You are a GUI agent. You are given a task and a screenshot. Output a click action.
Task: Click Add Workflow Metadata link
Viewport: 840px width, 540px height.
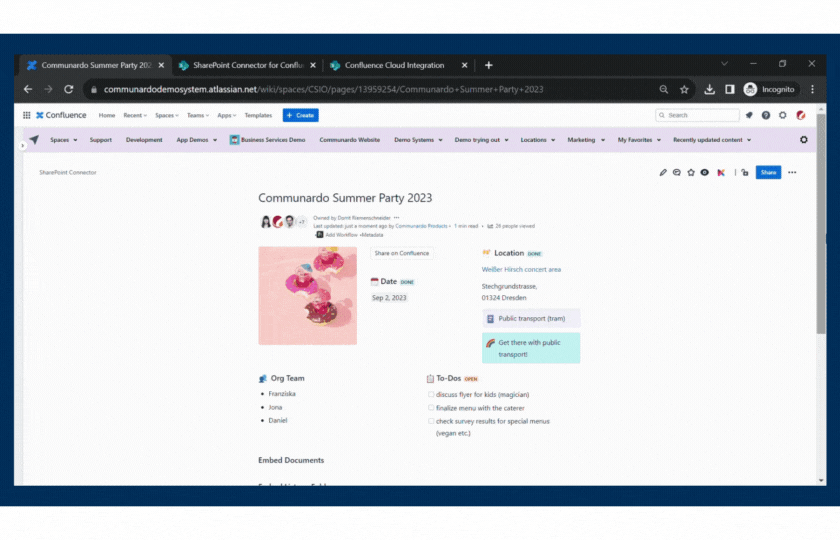349,235
